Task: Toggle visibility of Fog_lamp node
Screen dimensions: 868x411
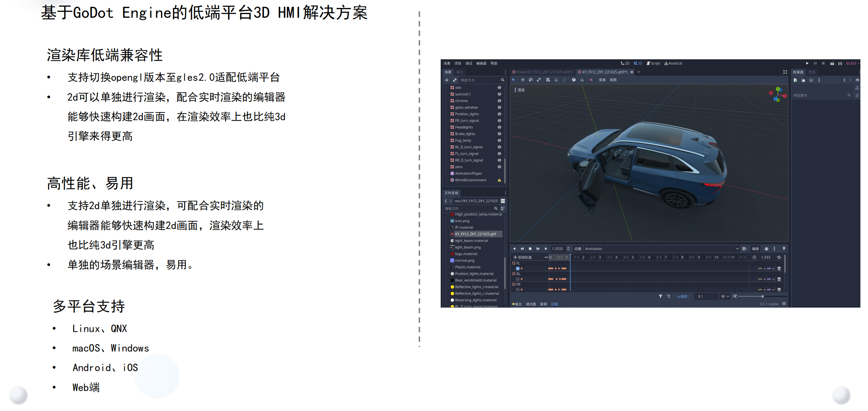Action: click(x=499, y=140)
